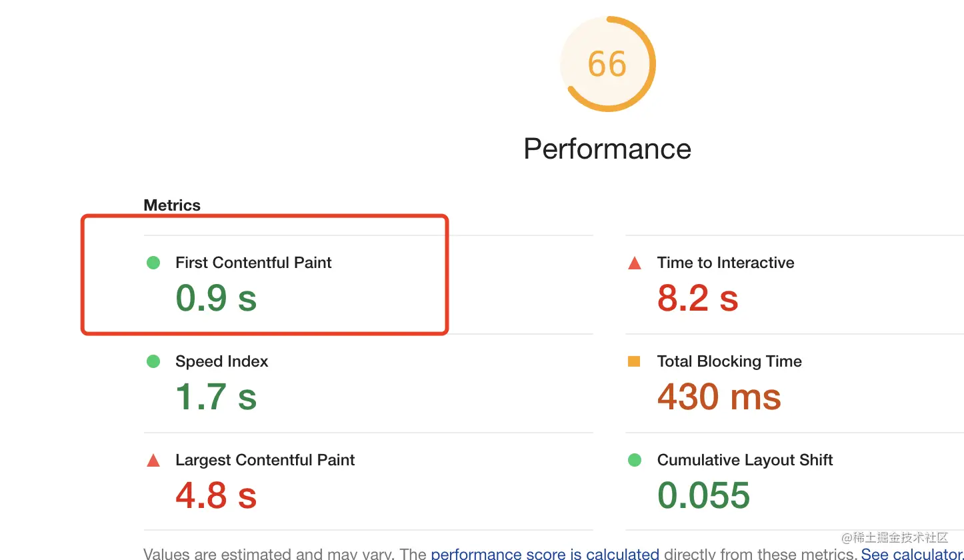Viewport: 964px width, 560px height.
Task: Click red triangle beside Largest Contentful Paint
Action: (153, 460)
